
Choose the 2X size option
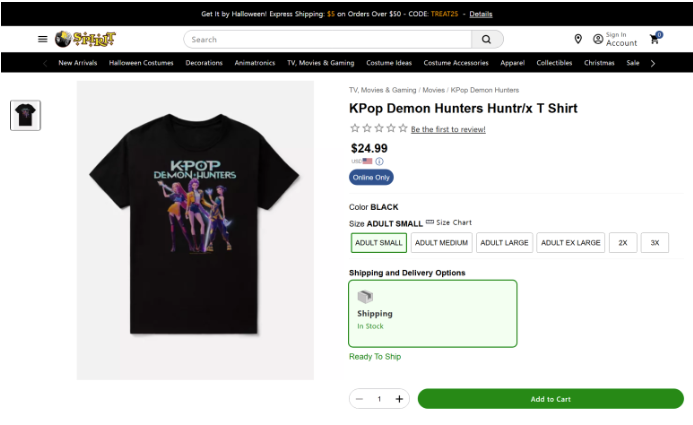tap(622, 243)
